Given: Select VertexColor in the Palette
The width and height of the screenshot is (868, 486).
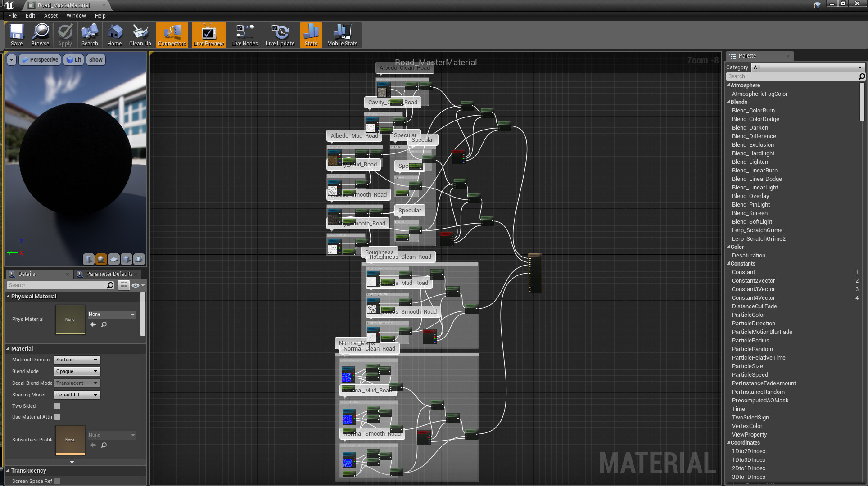Looking at the screenshot, I should click(747, 426).
